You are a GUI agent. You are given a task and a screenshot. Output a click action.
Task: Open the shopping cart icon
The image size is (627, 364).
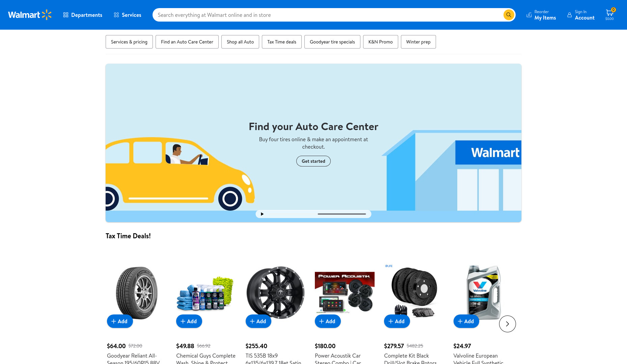[609, 14]
